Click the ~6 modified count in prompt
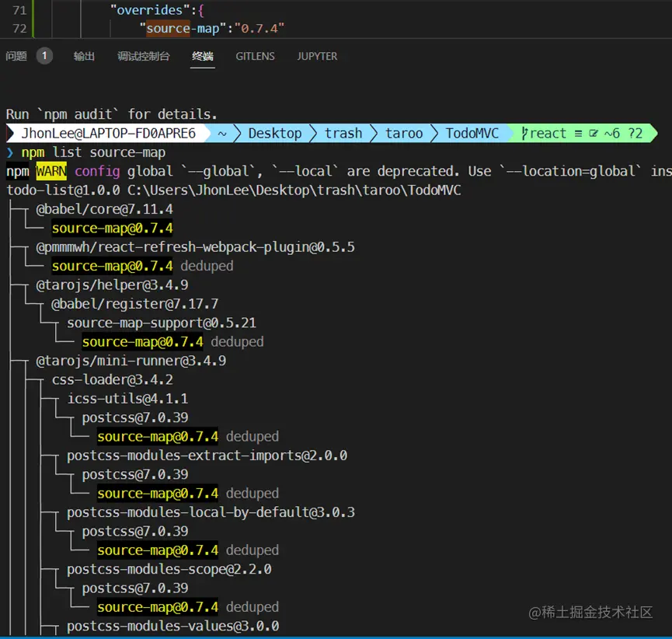Viewport: 672px width, 639px height. [612, 134]
